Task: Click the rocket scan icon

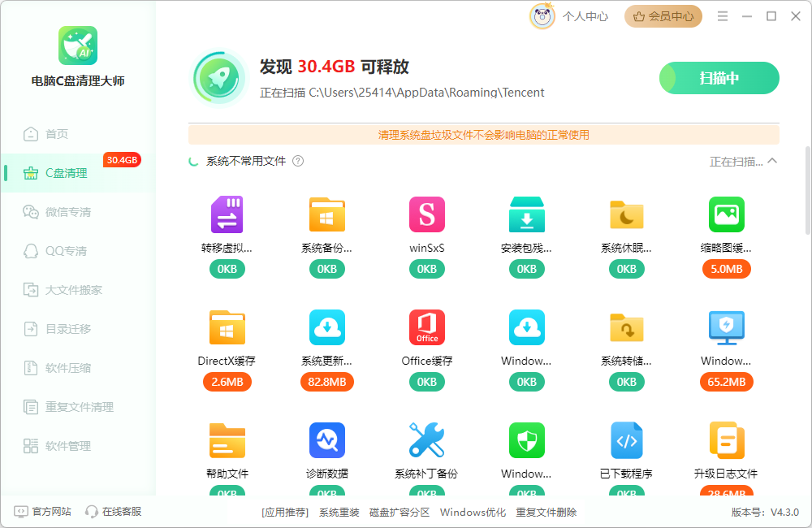Action: tap(218, 78)
